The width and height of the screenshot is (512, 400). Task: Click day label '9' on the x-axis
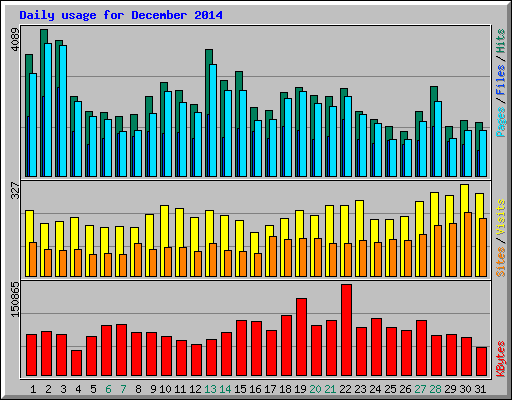(x=153, y=389)
